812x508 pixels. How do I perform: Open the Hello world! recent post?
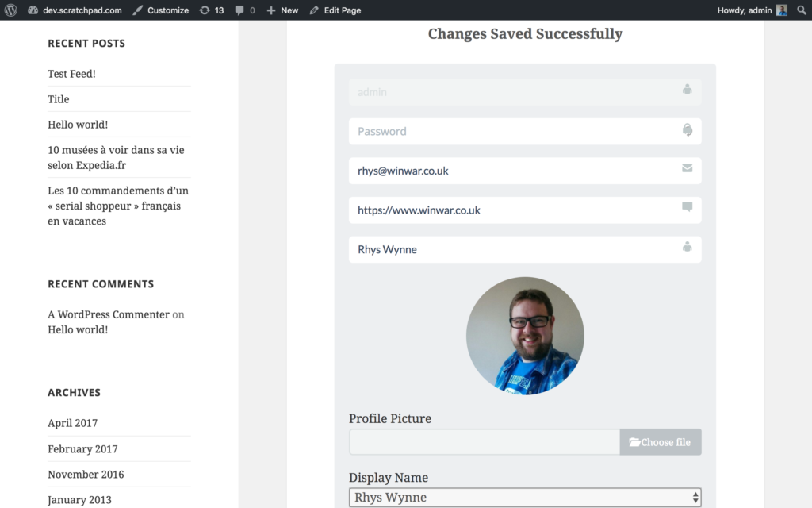pos(78,125)
